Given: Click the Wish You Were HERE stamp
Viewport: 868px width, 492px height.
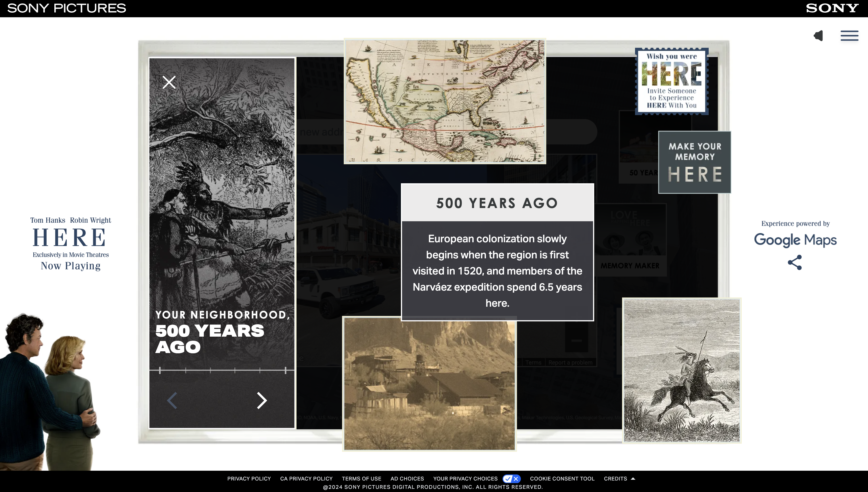Looking at the screenshot, I should click(x=672, y=81).
